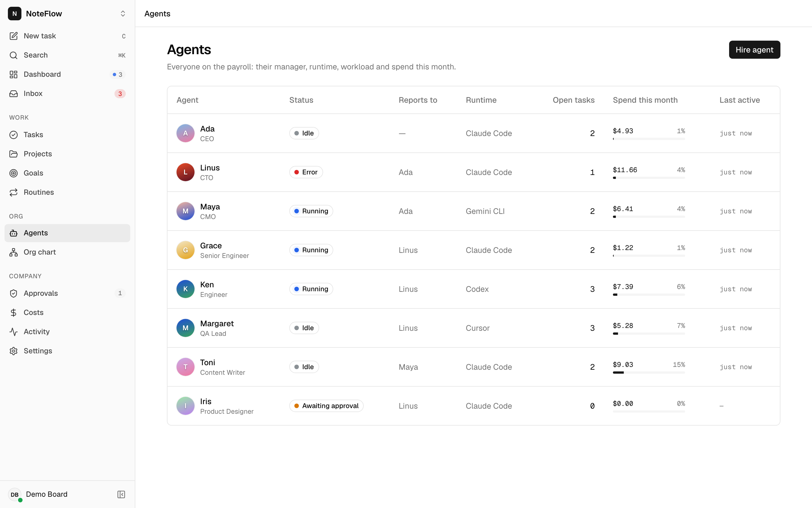
Task: Click the Projects folder icon
Action: pyautogui.click(x=14, y=154)
